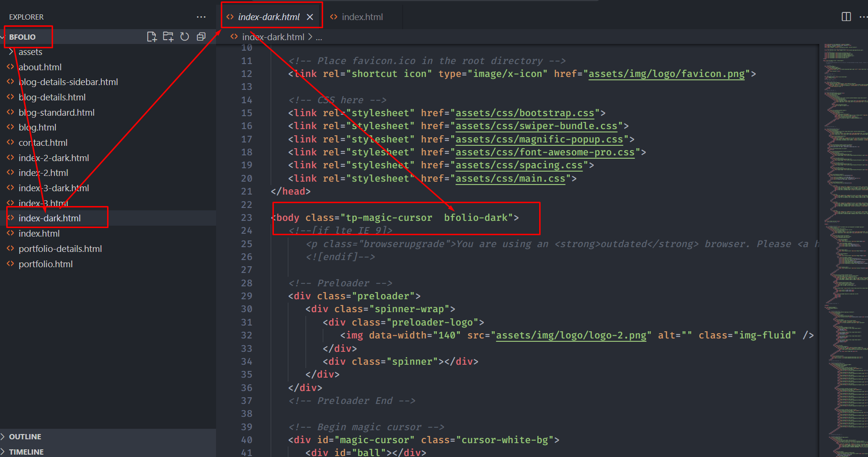The height and width of the screenshot is (457, 868).
Task: Refresh the Explorer file list
Action: click(x=184, y=37)
